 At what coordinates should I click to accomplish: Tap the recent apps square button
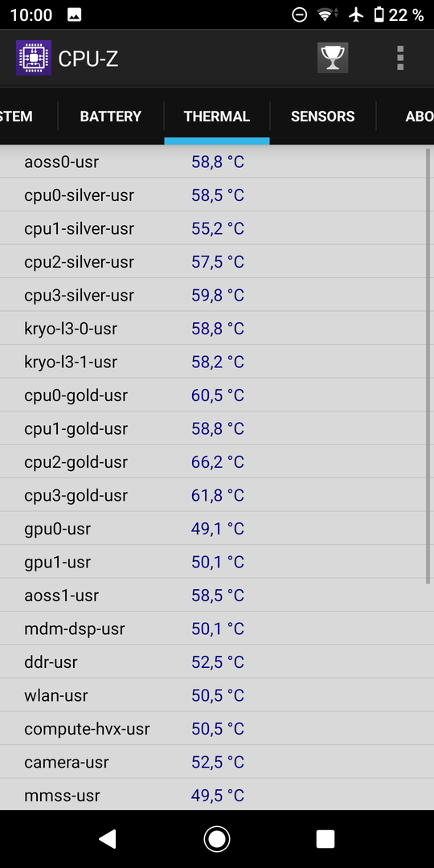point(325,838)
